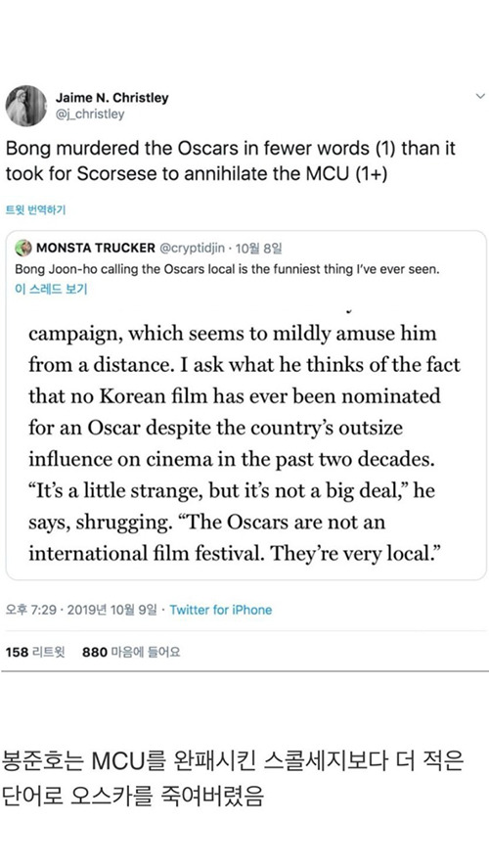Click the Korean translation caption below the tweet

click(233, 778)
